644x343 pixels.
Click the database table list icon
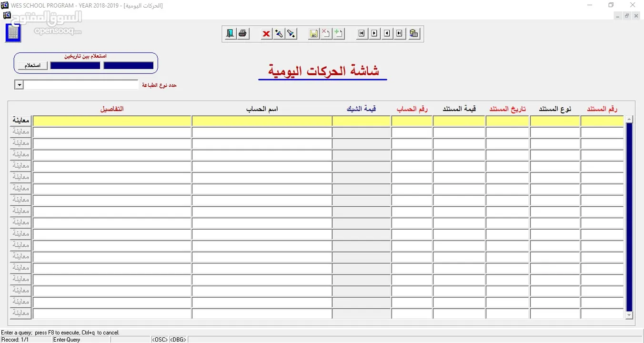tap(414, 34)
